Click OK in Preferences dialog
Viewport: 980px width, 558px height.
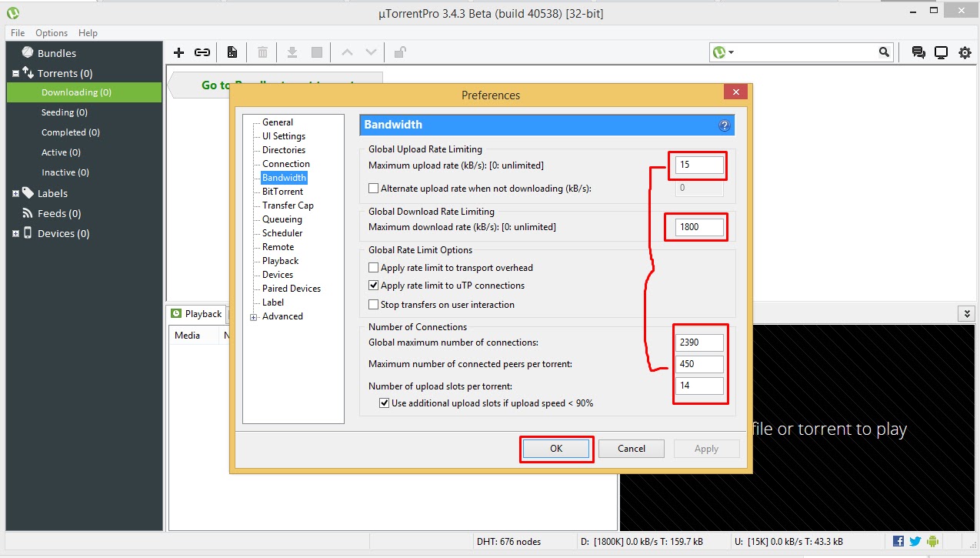556,449
